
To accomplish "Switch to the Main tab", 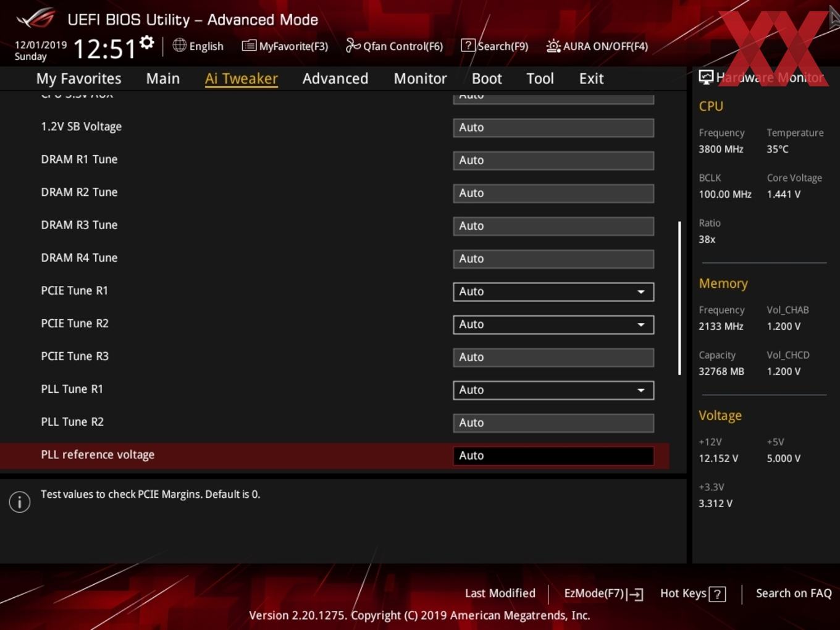I will [163, 78].
